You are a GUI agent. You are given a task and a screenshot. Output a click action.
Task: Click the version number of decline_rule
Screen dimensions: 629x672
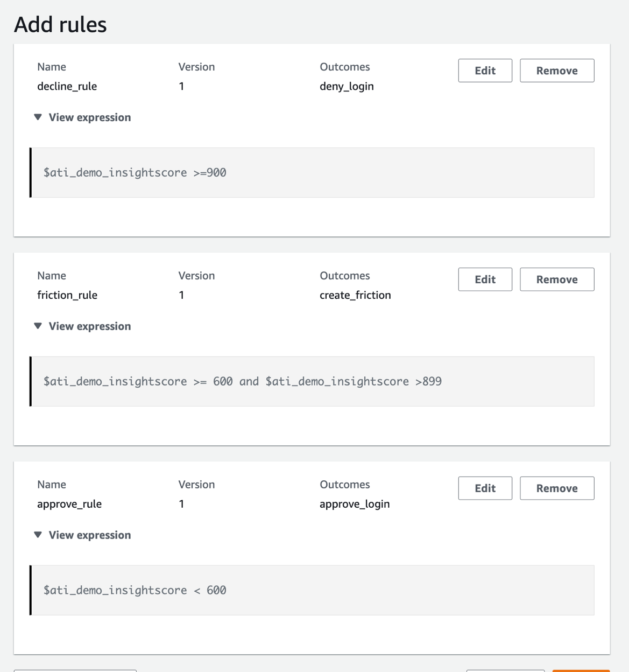click(x=181, y=86)
